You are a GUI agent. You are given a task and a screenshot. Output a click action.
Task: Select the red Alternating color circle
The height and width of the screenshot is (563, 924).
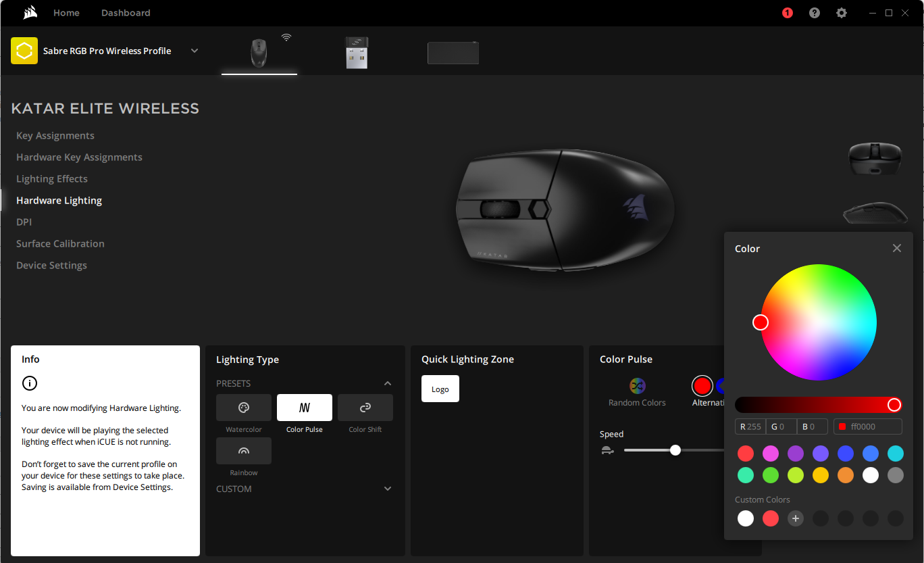coord(702,386)
